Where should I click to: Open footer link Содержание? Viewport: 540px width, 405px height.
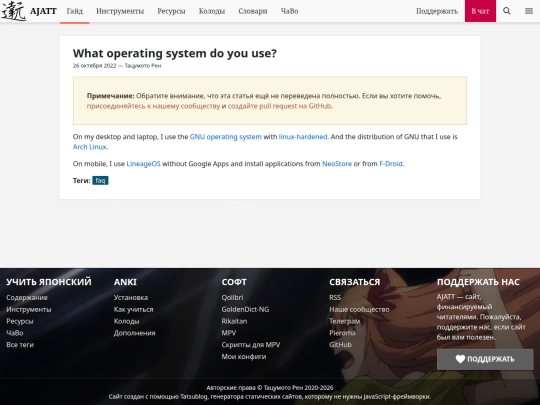(27, 298)
